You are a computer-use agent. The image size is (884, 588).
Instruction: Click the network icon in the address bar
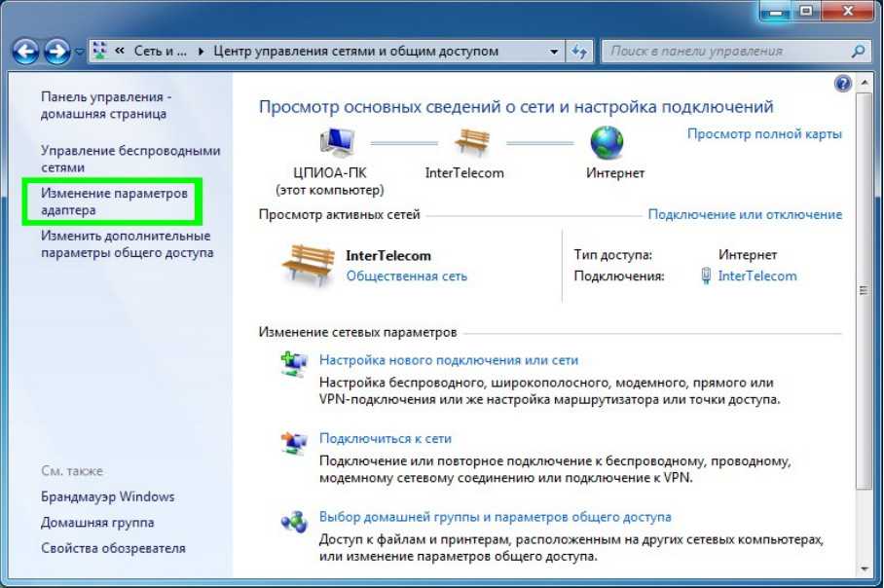(99, 51)
